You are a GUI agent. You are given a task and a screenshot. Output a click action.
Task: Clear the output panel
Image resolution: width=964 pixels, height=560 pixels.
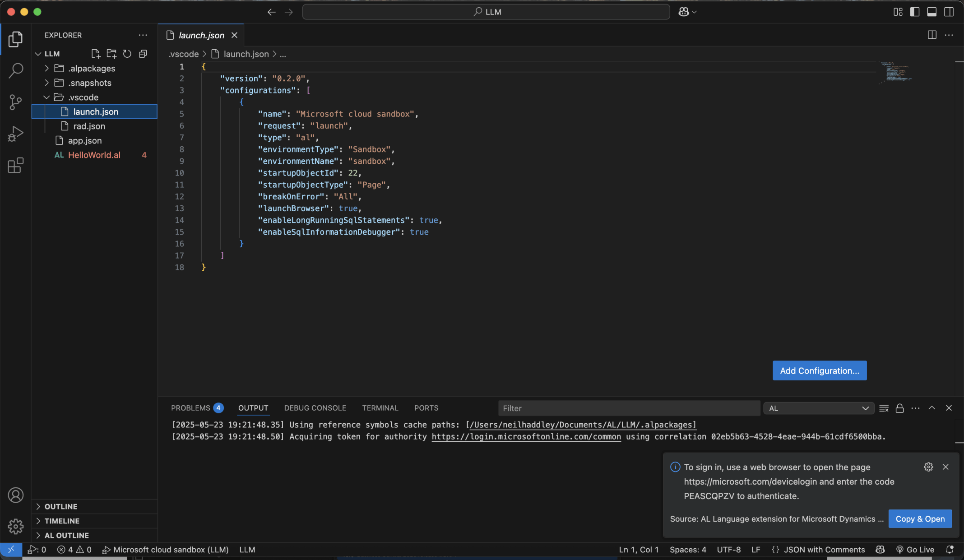884,408
